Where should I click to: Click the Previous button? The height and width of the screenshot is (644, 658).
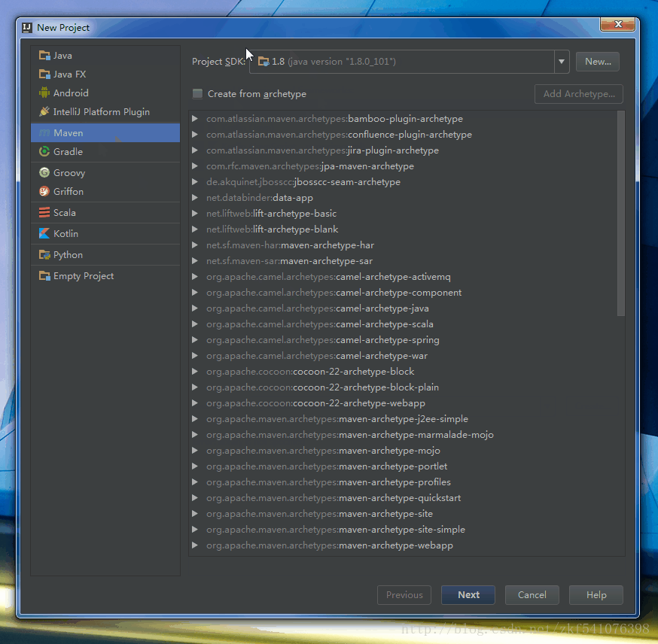click(x=404, y=594)
